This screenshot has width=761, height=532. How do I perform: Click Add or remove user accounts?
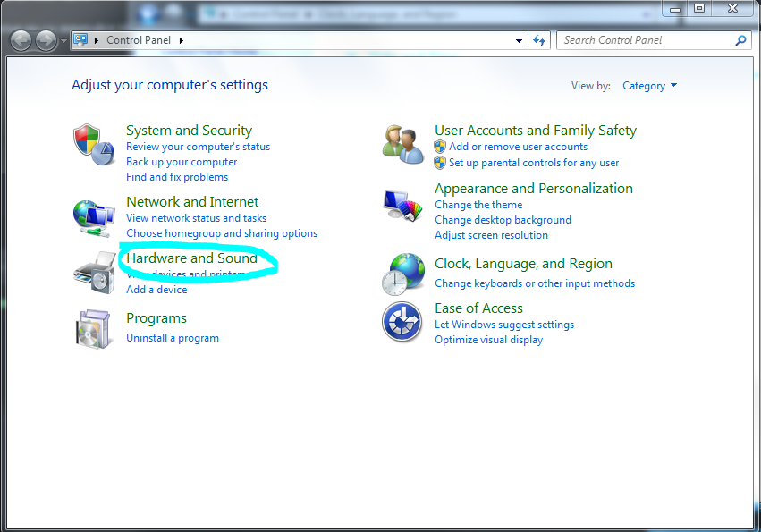pyautogui.click(x=518, y=147)
